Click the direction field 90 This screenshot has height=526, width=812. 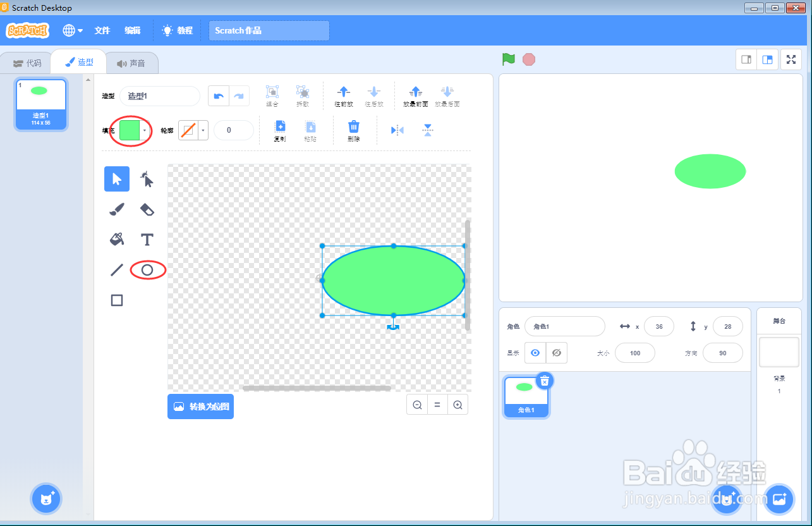723,353
